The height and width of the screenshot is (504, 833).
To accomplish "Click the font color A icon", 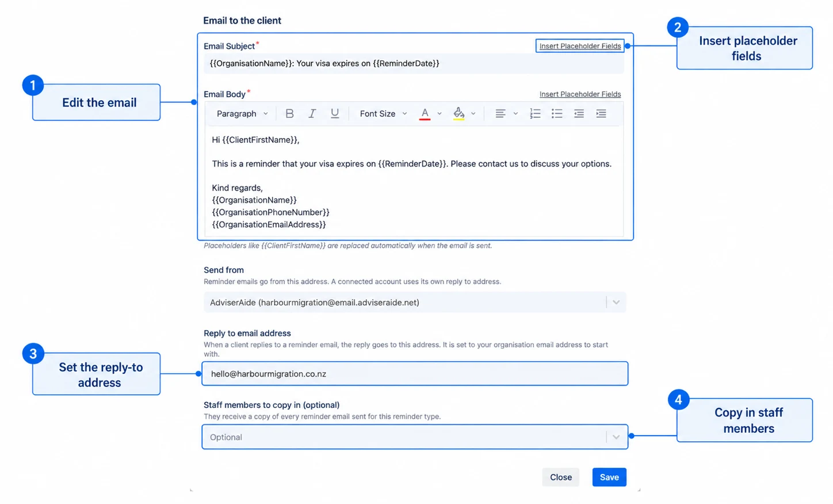I will point(425,114).
